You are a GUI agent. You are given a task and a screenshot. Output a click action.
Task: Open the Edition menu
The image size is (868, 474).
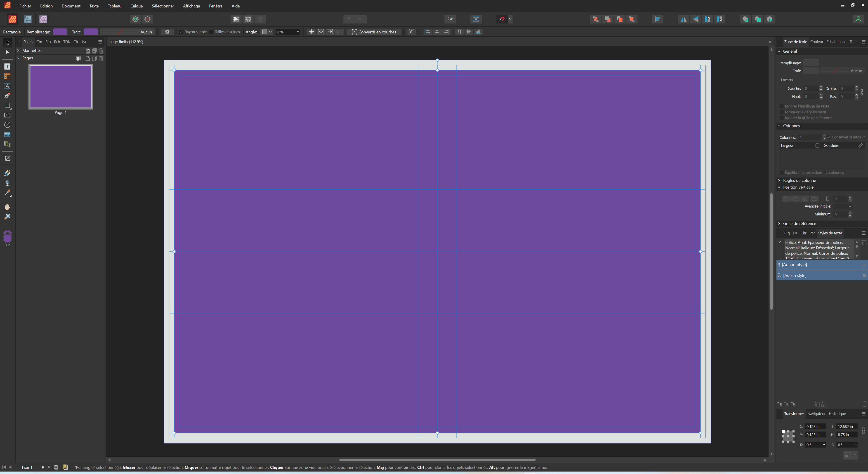(x=46, y=6)
